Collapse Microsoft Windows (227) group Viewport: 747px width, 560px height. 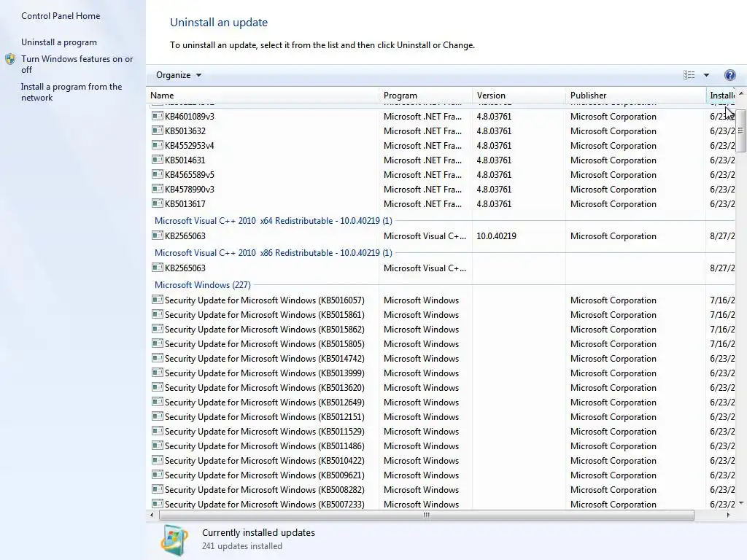203,285
